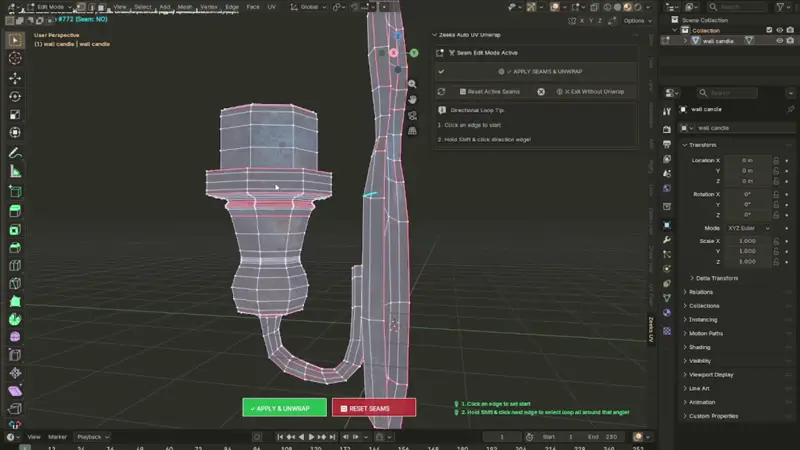Select the Edge Slide tool

point(15,355)
